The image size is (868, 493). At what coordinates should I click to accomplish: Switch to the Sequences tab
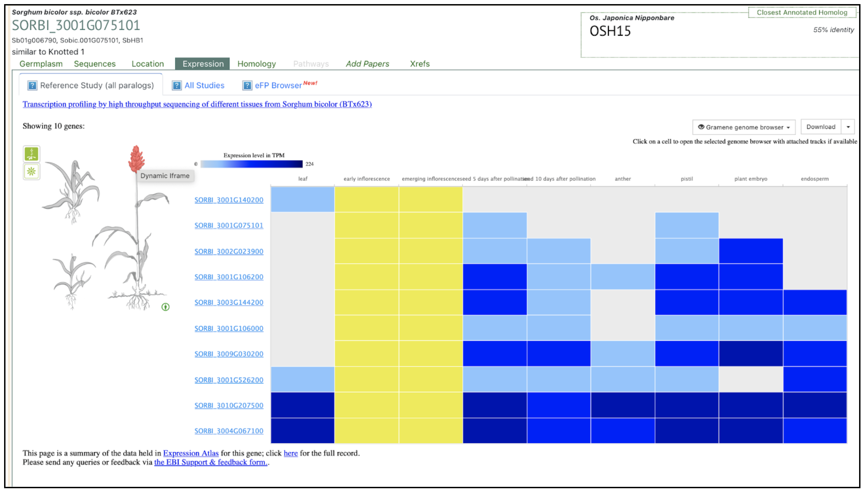95,64
